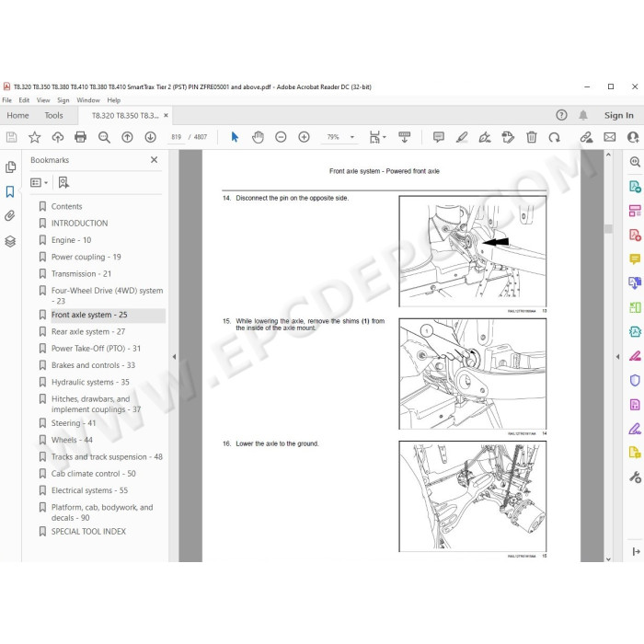Click the cloud upload icon
644x644 pixels.
point(57,137)
